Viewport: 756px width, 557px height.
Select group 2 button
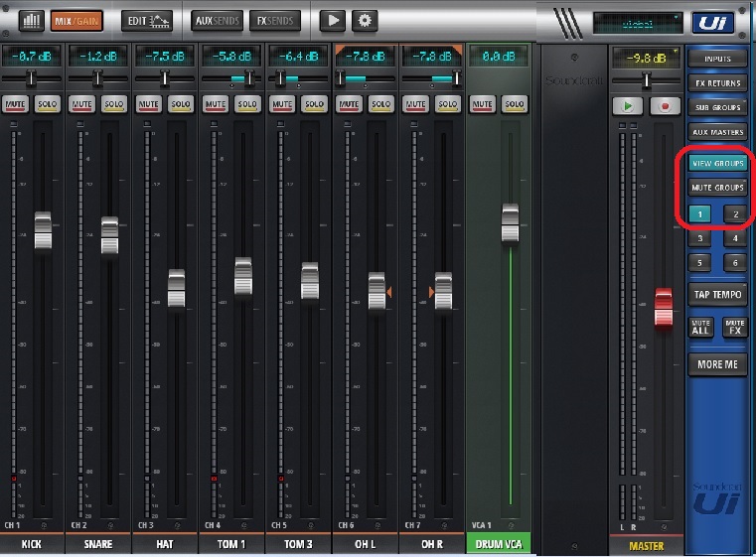pyautogui.click(x=735, y=213)
